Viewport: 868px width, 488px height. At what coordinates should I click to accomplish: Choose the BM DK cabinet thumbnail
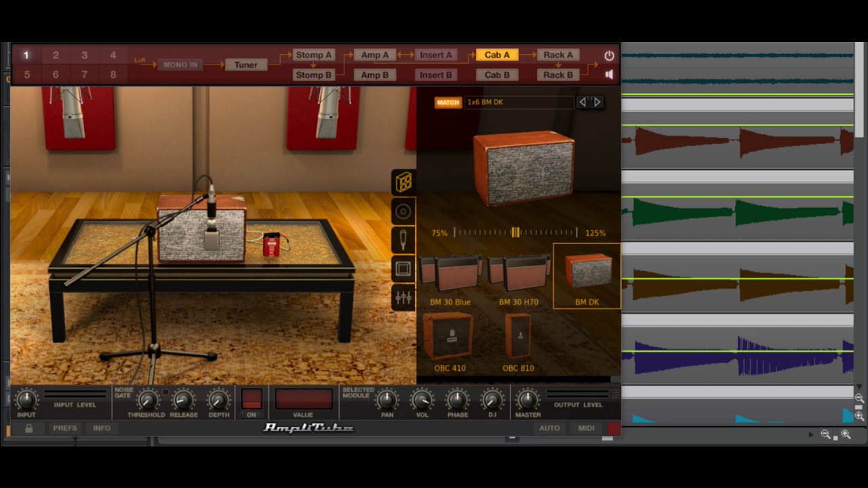[x=587, y=277]
